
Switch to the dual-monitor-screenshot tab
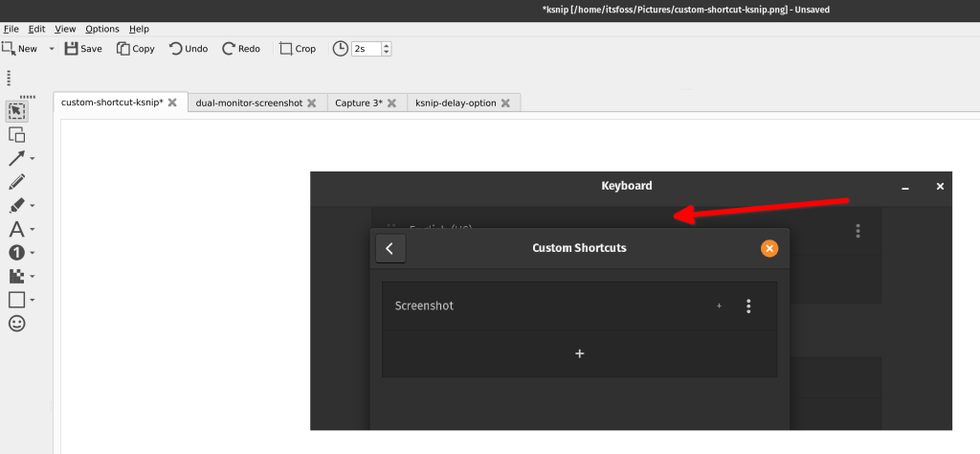248,102
